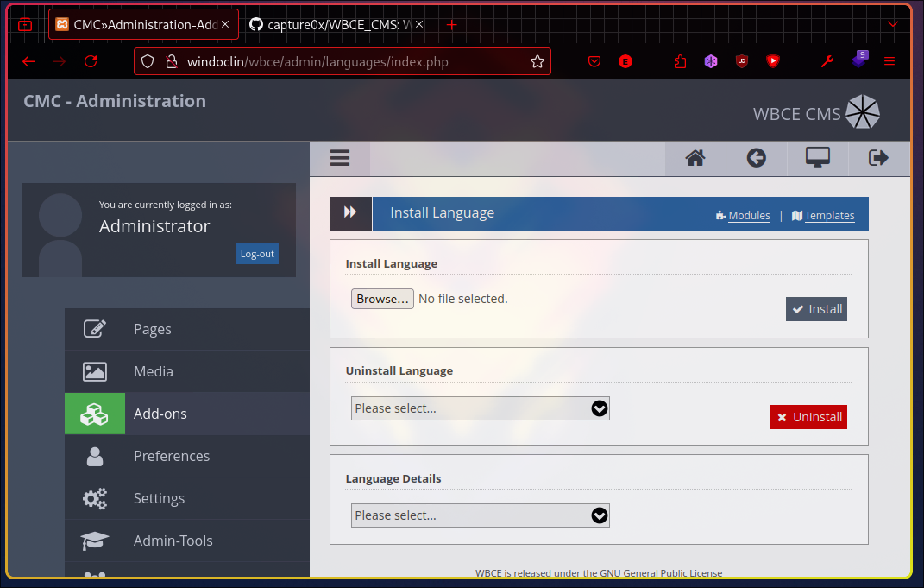Click the Install button
The height and width of the screenshot is (588, 924).
(815, 308)
